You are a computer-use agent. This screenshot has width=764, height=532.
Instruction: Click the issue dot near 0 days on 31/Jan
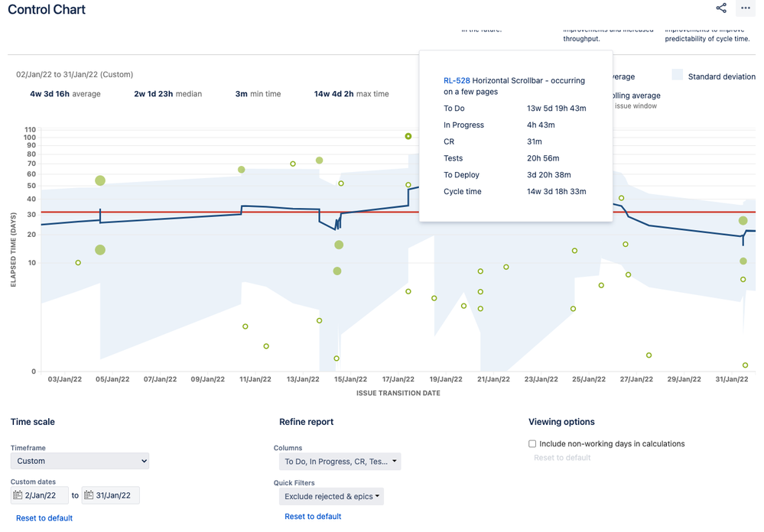click(745, 365)
